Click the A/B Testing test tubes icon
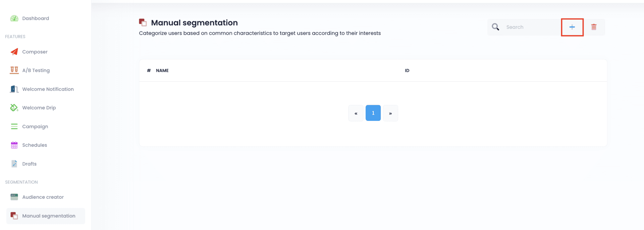 [x=14, y=70]
